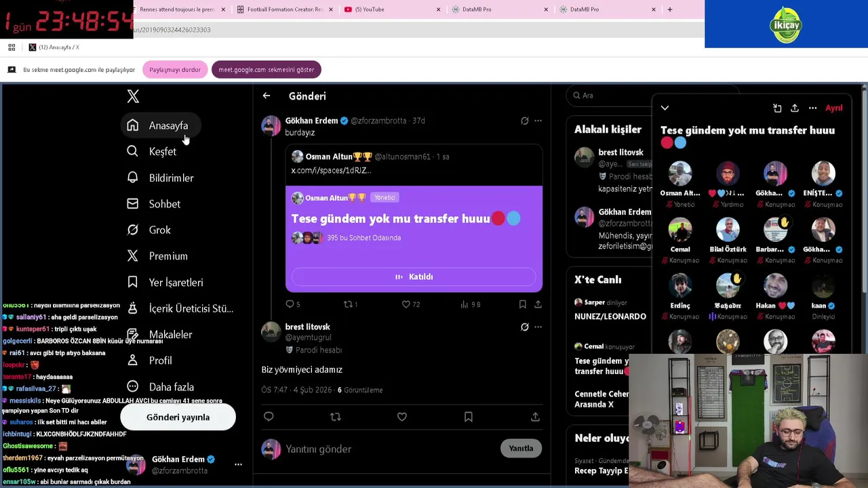This screenshot has height=488, width=868.
Task: Reply to brest litovsk's post via comment icon
Action: pos(269,417)
